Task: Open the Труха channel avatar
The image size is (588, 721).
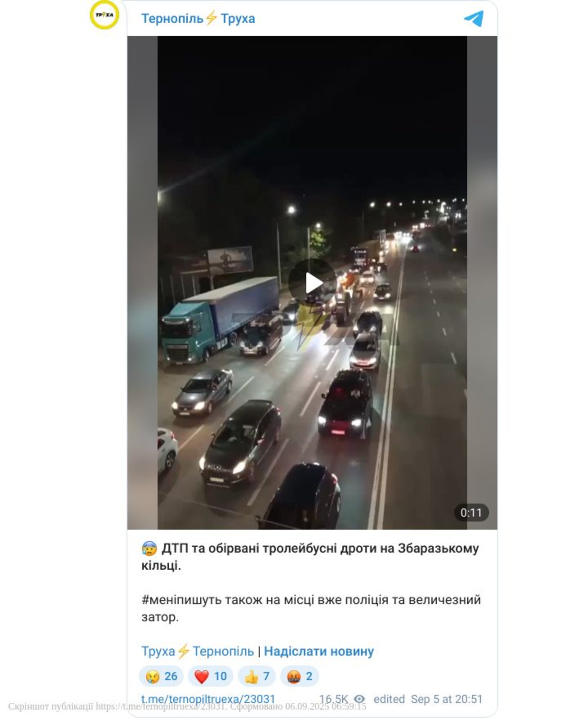Action: (104, 15)
